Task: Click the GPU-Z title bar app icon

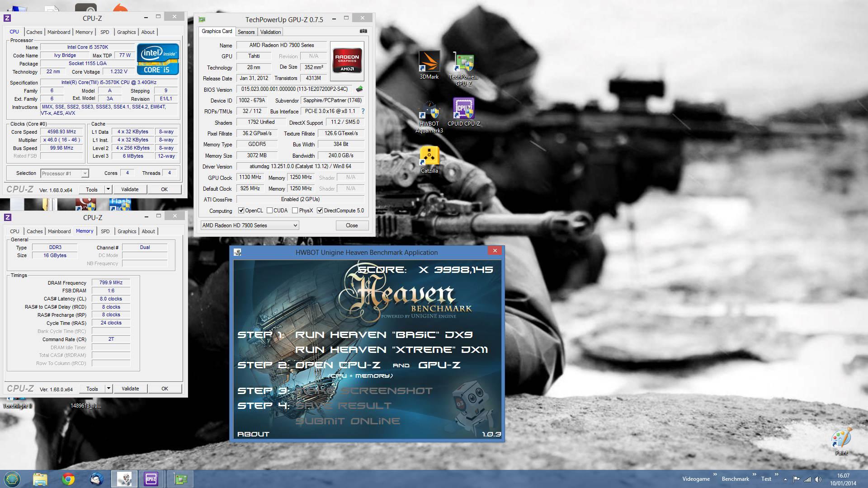Action: [x=202, y=19]
